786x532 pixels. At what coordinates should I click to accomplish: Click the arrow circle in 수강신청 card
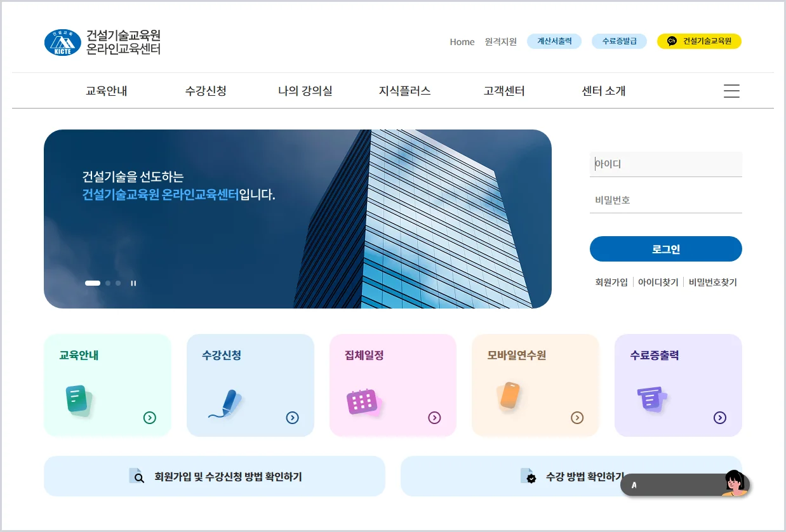pyautogui.click(x=292, y=418)
